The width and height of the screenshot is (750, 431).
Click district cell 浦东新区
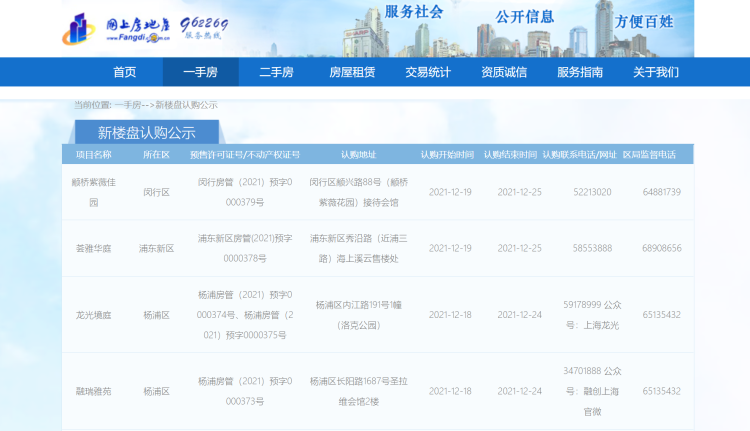click(x=156, y=248)
